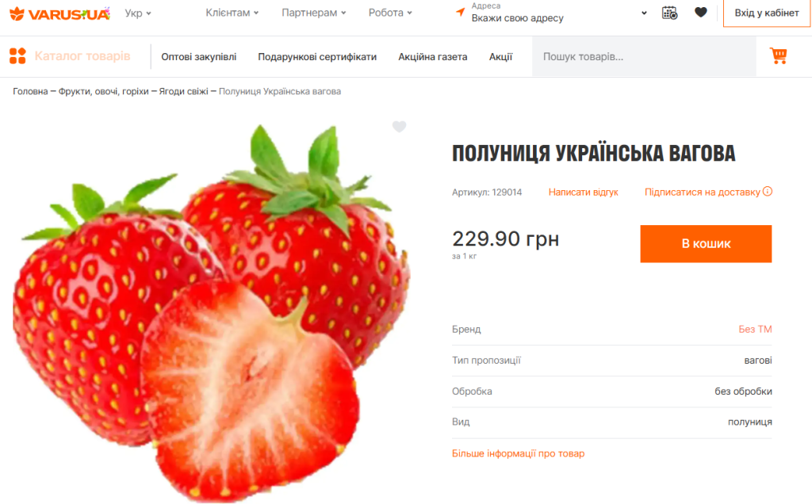Open the Робота dropdown menu
The width and height of the screenshot is (812, 504).
pyautogui.click(x=390, y=13)
